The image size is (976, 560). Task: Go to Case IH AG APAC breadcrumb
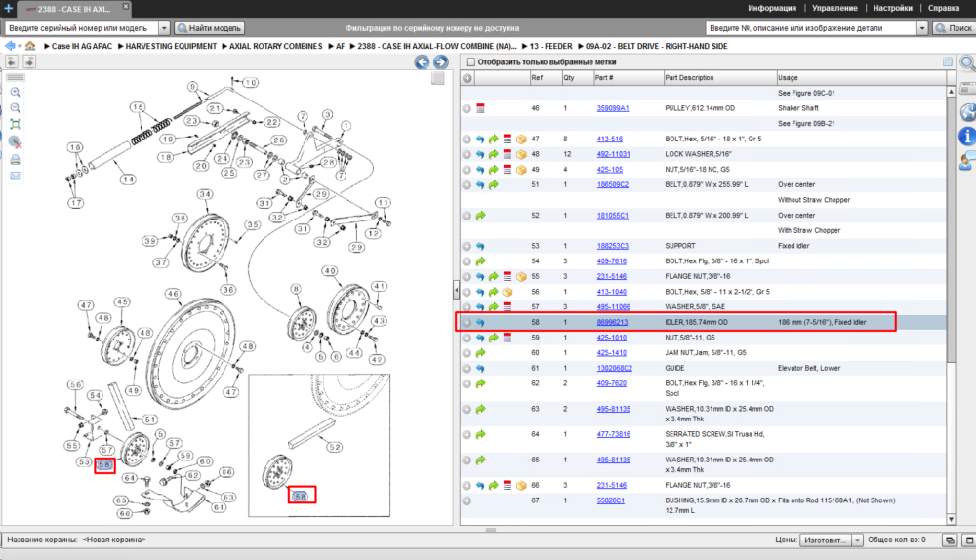coord(82,46)
